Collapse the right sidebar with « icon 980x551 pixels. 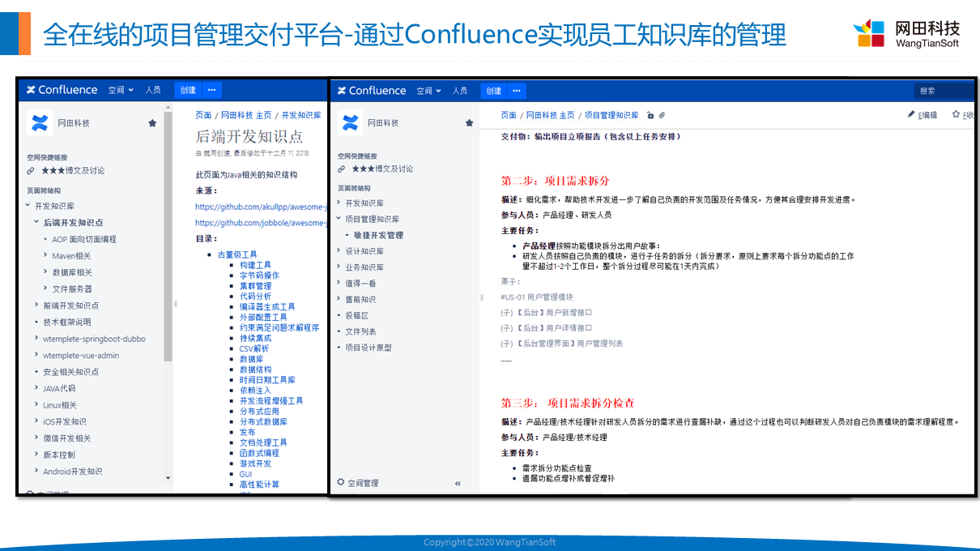coord(458,484)
